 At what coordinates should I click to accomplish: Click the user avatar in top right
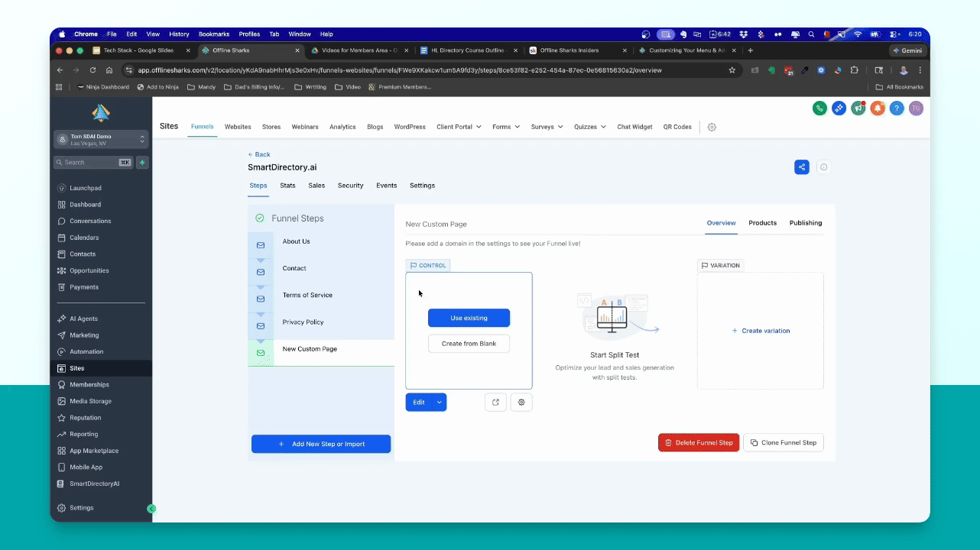(x=916, y=108)
